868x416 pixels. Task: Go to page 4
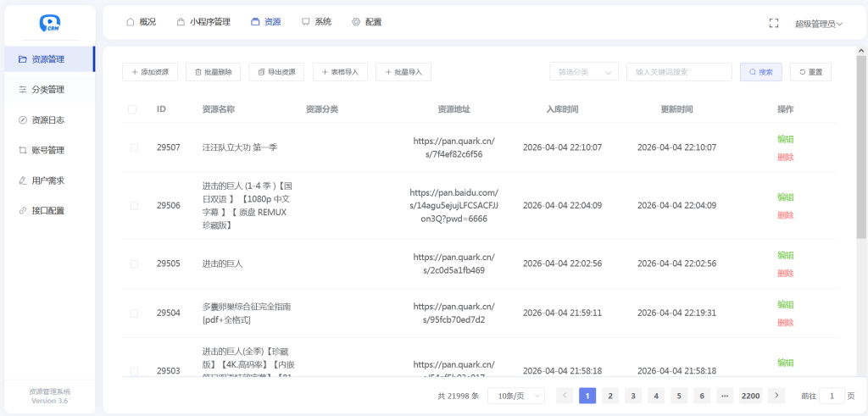point(656,396)
